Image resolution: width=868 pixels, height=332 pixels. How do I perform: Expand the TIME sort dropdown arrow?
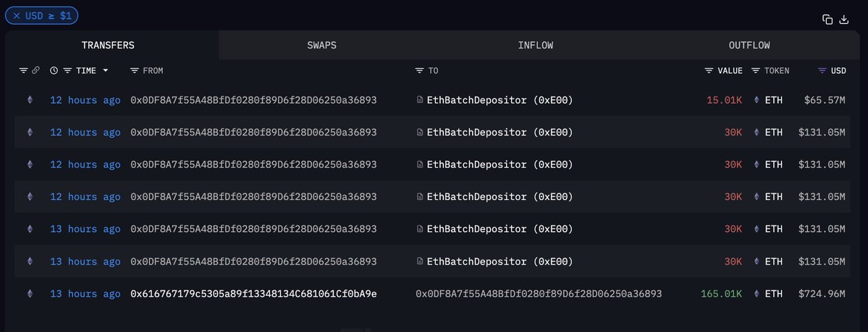105,70
